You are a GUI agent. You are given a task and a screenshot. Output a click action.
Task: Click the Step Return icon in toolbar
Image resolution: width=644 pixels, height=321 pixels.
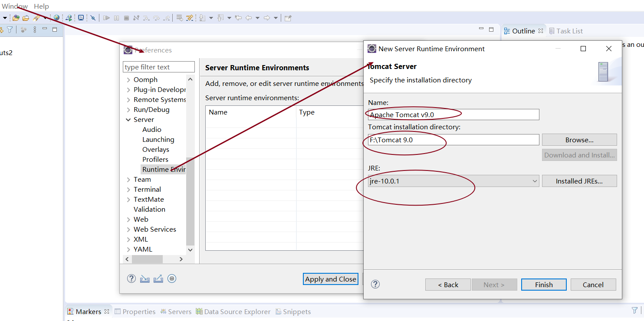pos(167,18)
